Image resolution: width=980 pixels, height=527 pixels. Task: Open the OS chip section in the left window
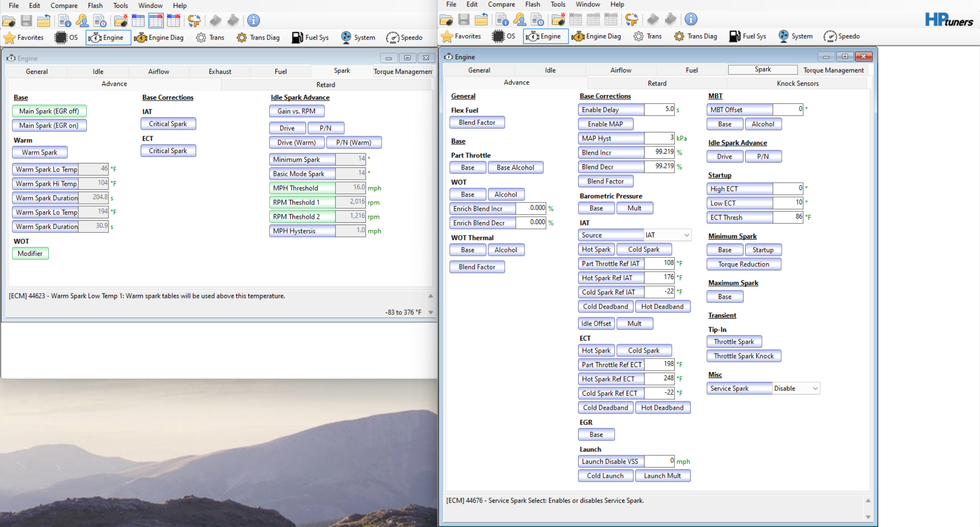66,38
